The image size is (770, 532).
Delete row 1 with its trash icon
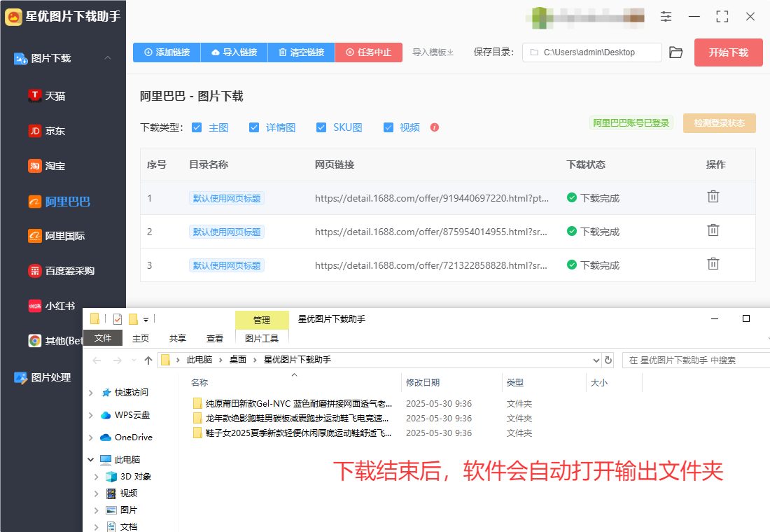(x=713, y=197)
